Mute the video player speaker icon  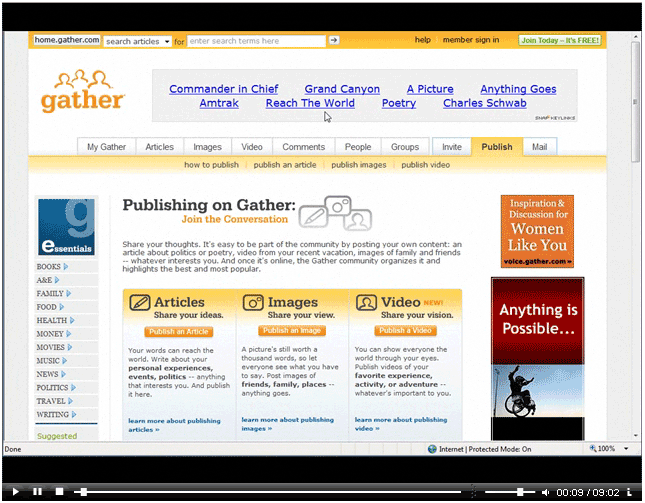(x=545, y=492)
